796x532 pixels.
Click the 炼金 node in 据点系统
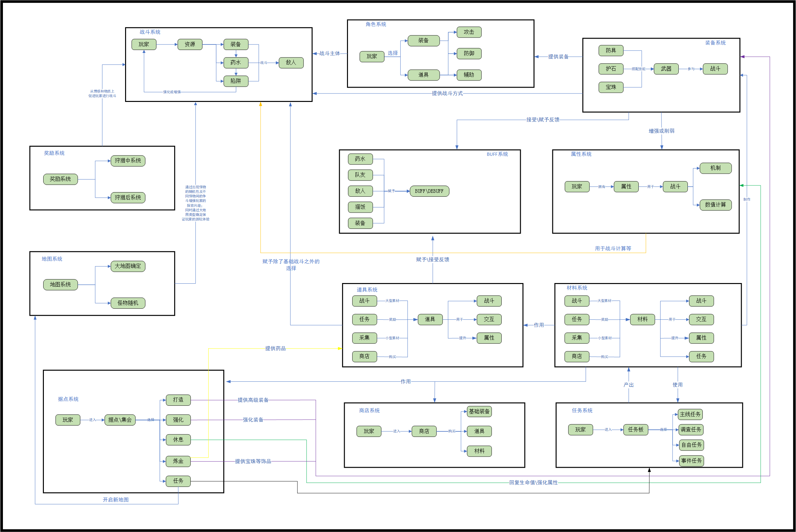178,461
